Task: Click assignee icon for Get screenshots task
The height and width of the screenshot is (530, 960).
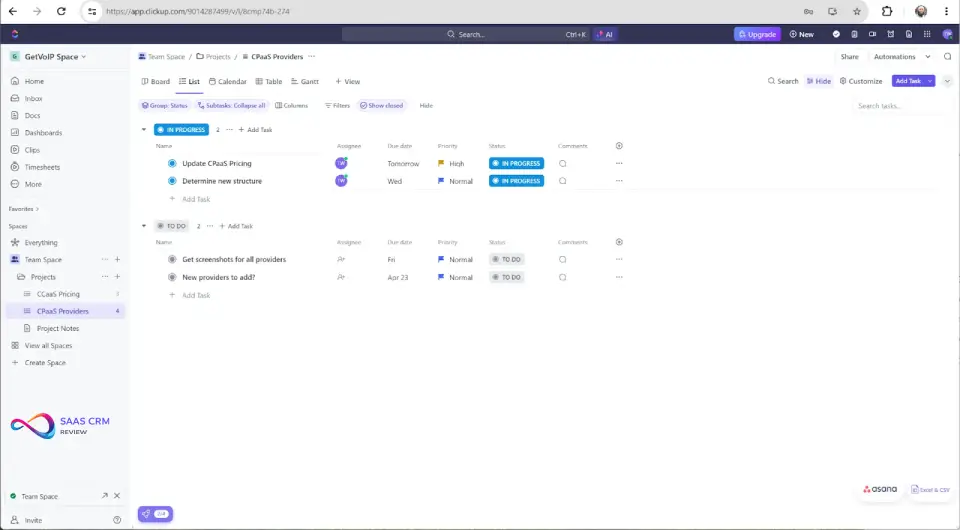Action: (x=341, y=259)
